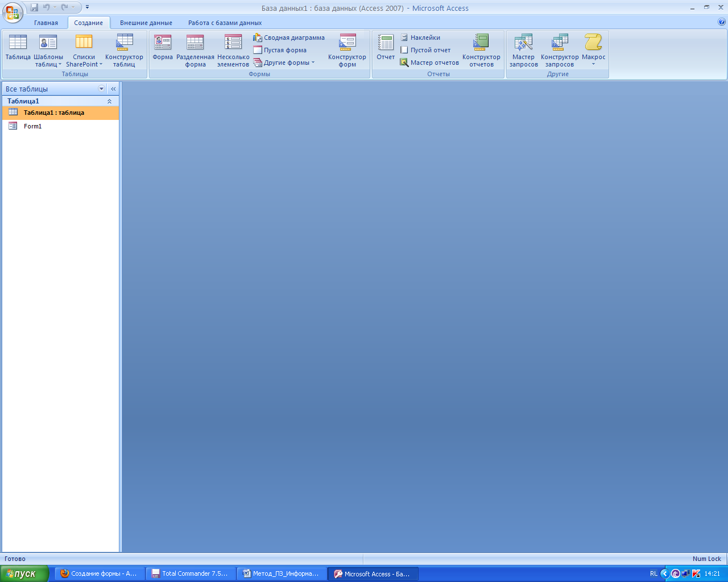The image size is (728, 582).
Task: Open Customize Quick Access Toolbar dropdown
Action: pos(87,7)
